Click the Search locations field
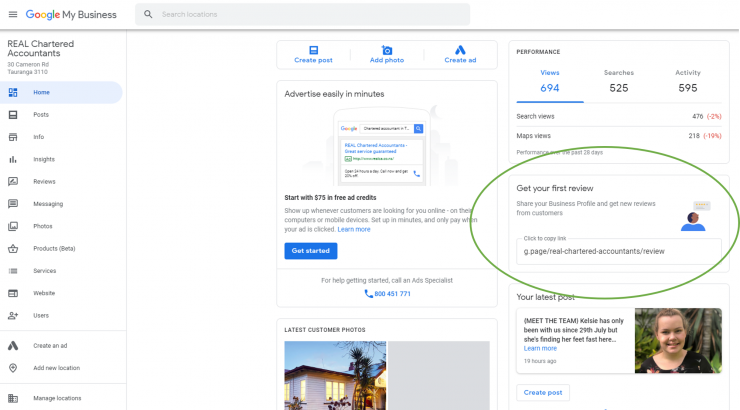This screenshot has width=740, height=410. point(303,14)
